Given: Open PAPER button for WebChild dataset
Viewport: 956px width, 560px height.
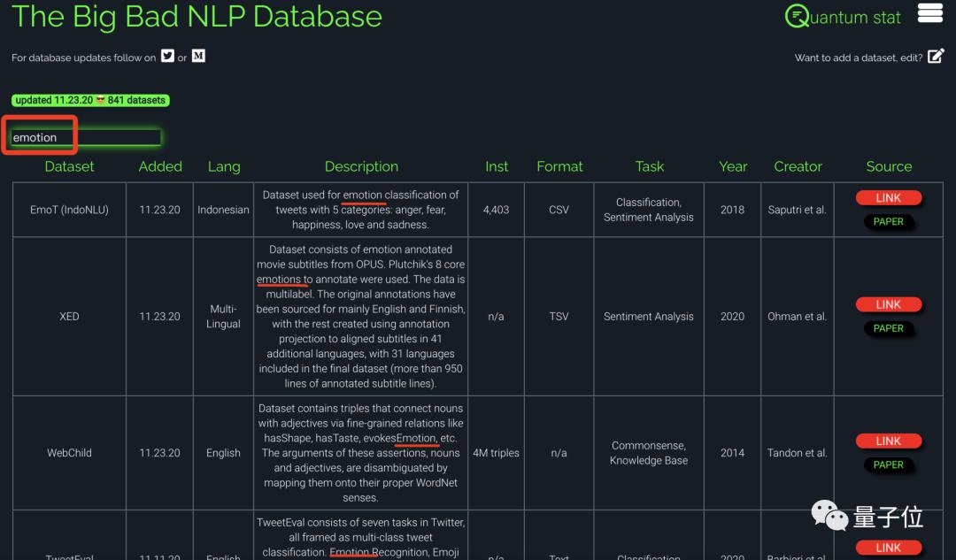Looking at the screenshot, I should [888, 464].
